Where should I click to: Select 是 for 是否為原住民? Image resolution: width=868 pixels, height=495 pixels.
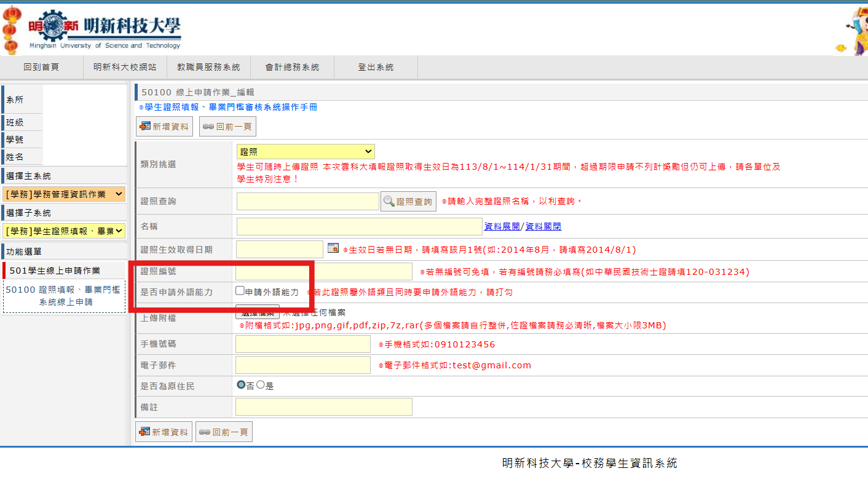pos(261,385)
